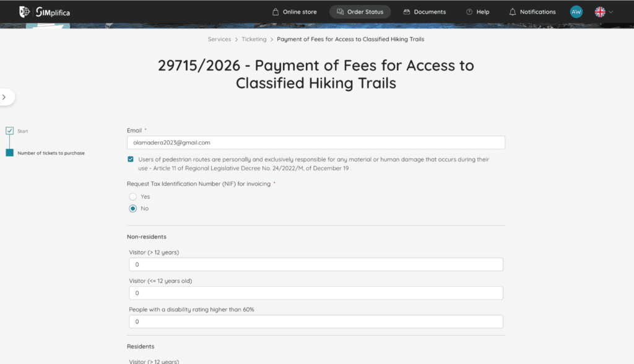
Task: Select No for NIF invoicing
Action: (x=132, y=209)
